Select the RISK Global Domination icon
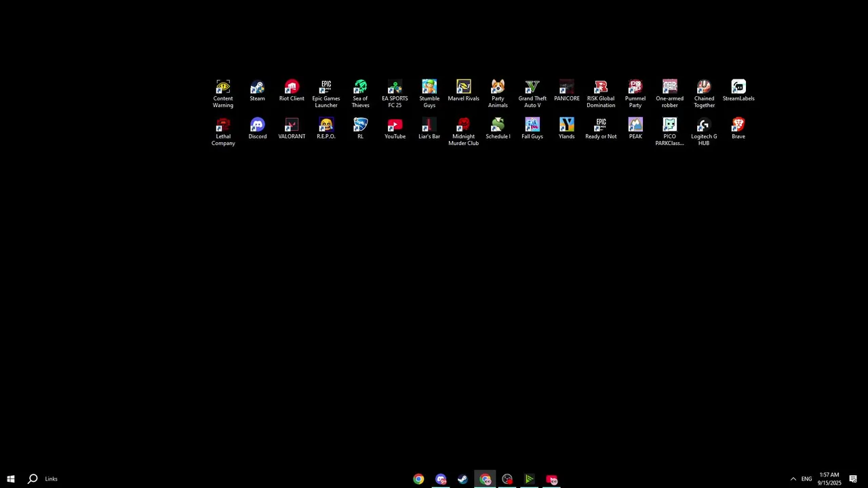868x488 pixels. tap(601, 94)
